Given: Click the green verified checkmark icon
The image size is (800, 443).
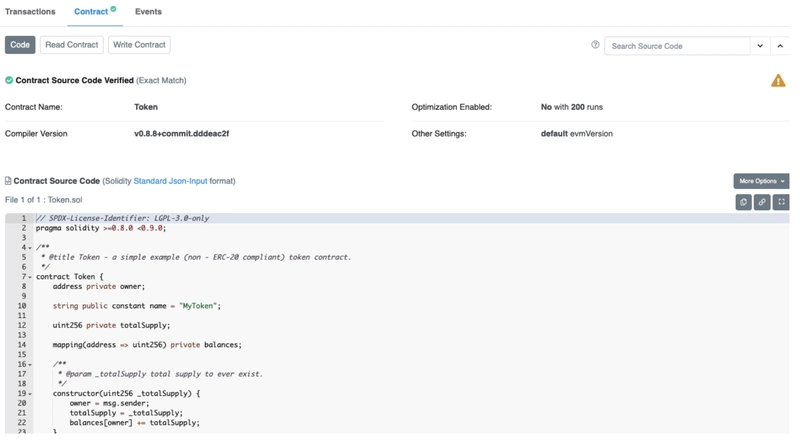Looking at the screenshot, I should pyautogui.click(x=9, y=80).
